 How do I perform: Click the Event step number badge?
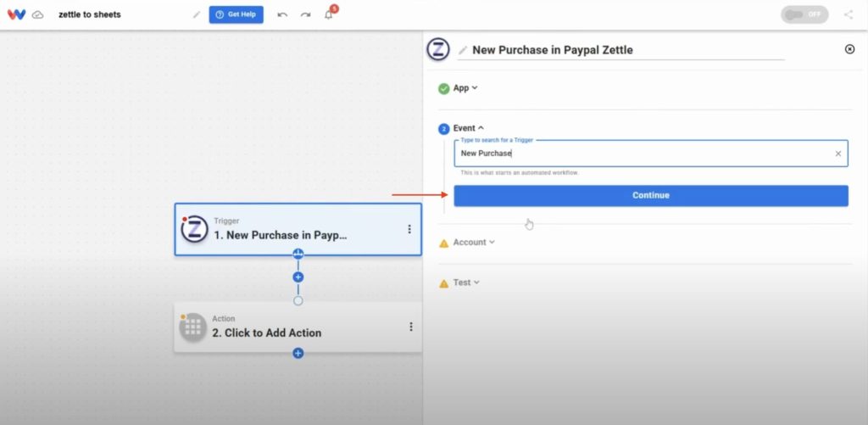point(444,129)
